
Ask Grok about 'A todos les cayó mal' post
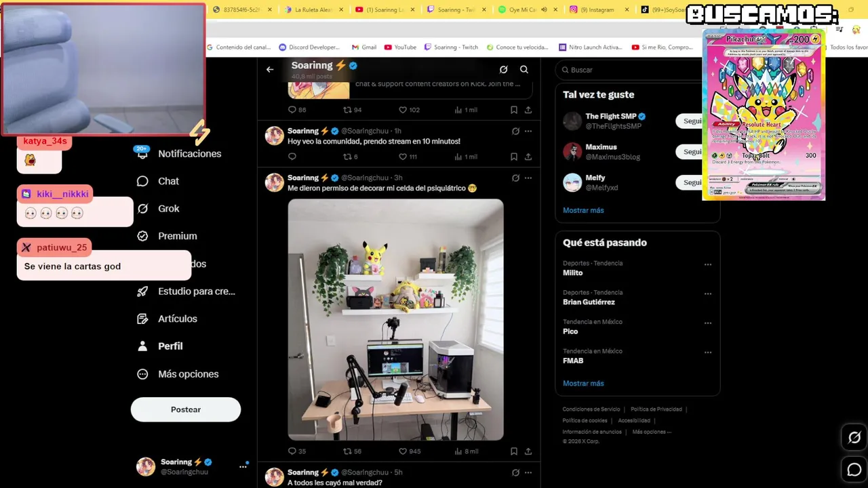click(515, 473)
